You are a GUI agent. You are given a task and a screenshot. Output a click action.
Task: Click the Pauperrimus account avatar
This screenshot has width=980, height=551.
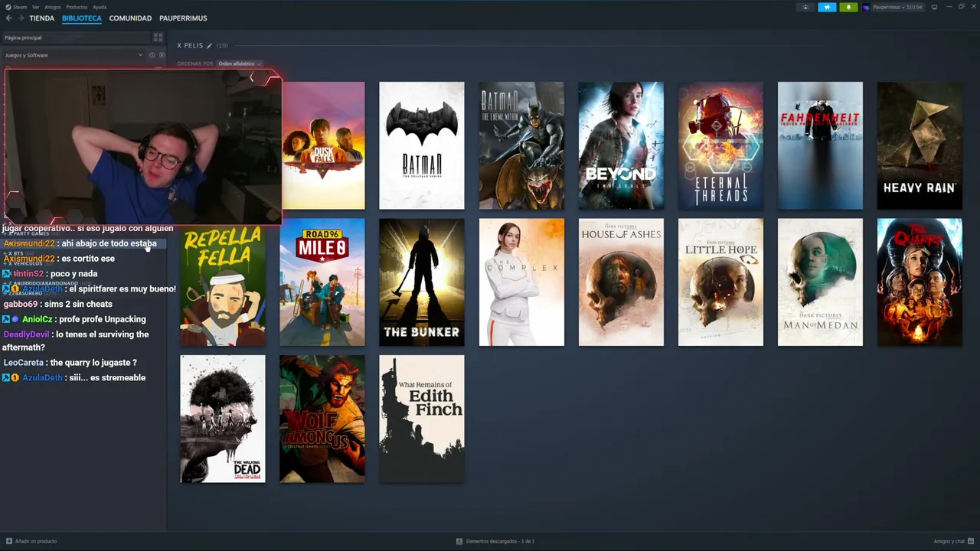coord(866,7)
